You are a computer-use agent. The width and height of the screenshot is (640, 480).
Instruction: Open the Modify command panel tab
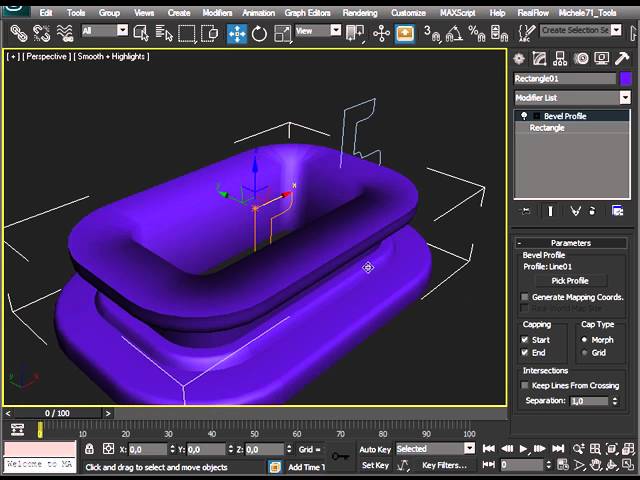pos(539,59)
